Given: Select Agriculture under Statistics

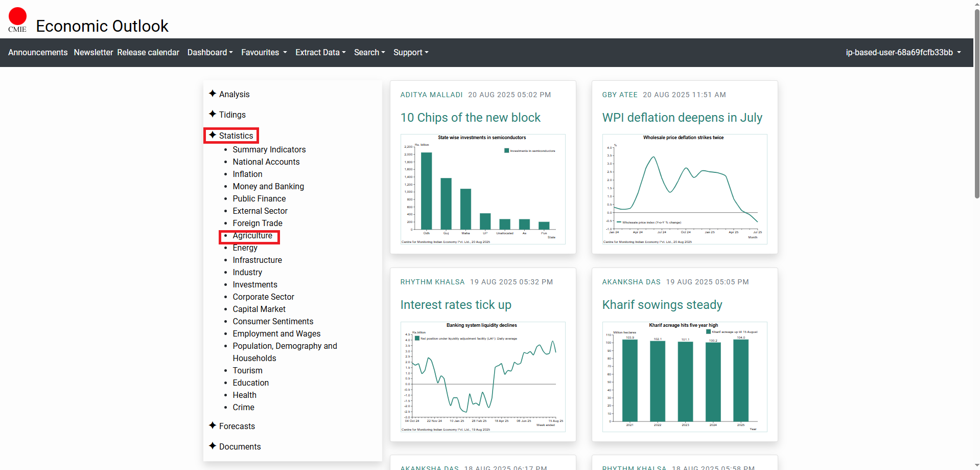Looking at the screenshot, I should click(252, 236).
